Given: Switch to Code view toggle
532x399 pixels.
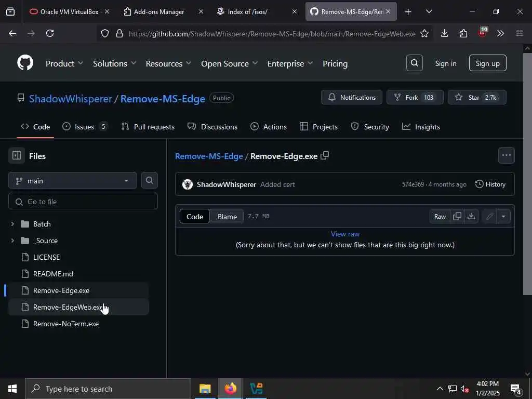Looking at the screenshot, I should (x=195, y=217).
